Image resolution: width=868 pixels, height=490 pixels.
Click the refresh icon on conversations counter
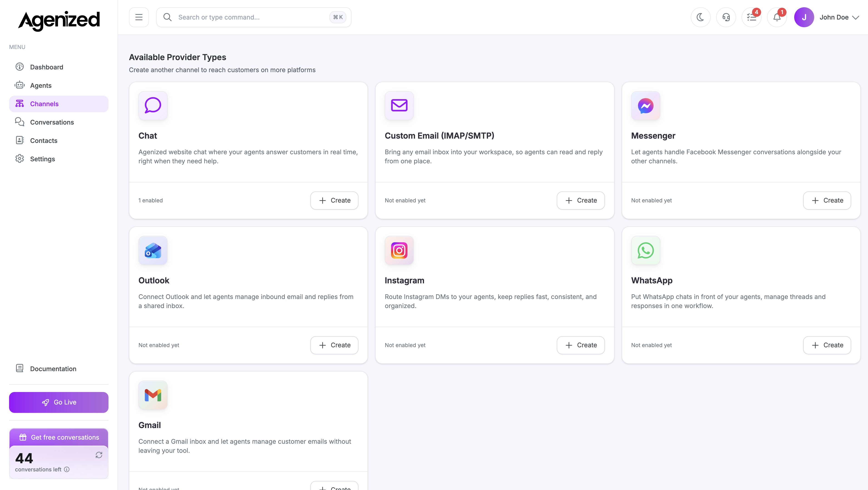99,455
